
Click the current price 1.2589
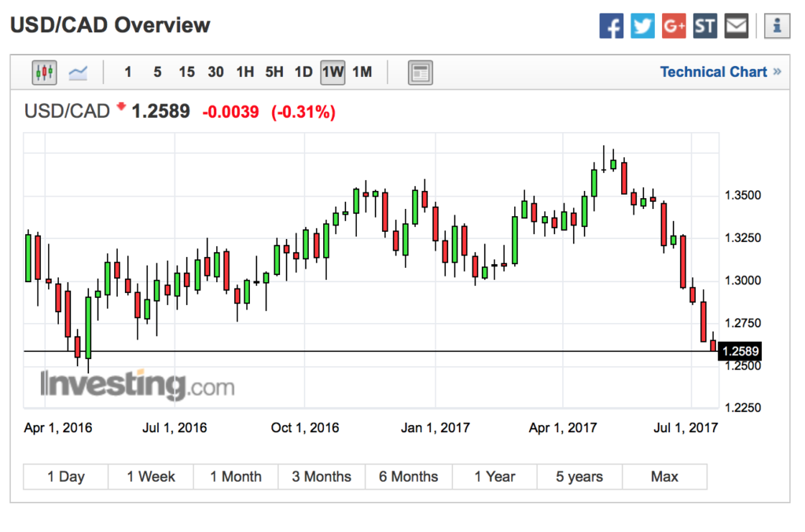pyautogui.click(x=160, y=112)
